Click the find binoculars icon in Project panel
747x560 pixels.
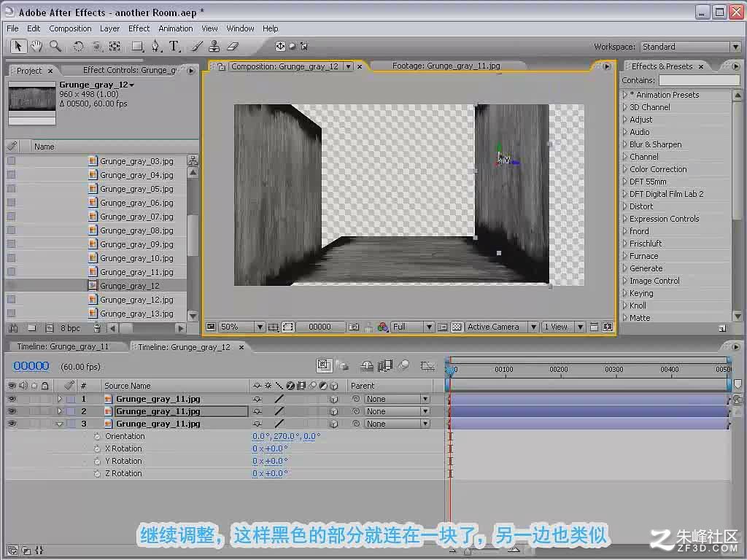coord(13,328)
